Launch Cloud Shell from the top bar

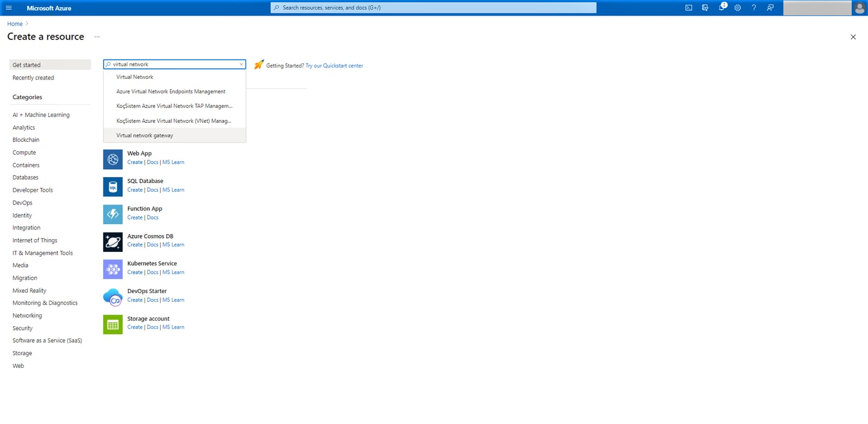click(689, 8)
